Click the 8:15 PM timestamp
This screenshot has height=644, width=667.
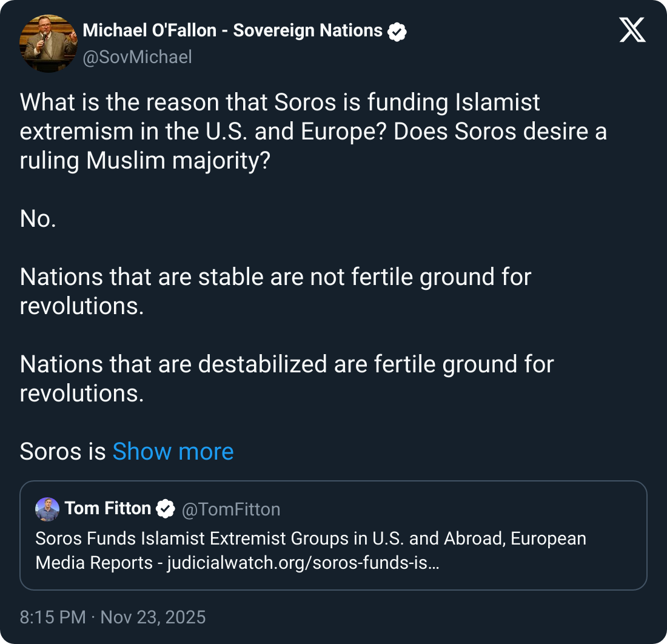53,617
